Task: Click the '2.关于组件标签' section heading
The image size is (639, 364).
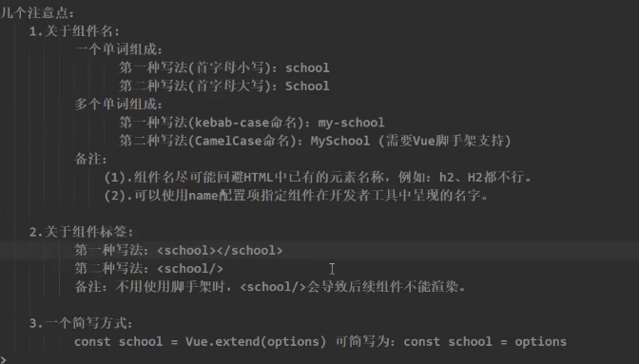Action: (x=82, y=232)
